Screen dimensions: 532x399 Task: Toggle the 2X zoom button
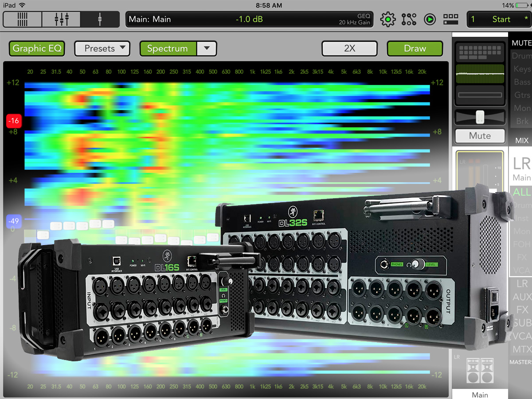coord(350,49)
